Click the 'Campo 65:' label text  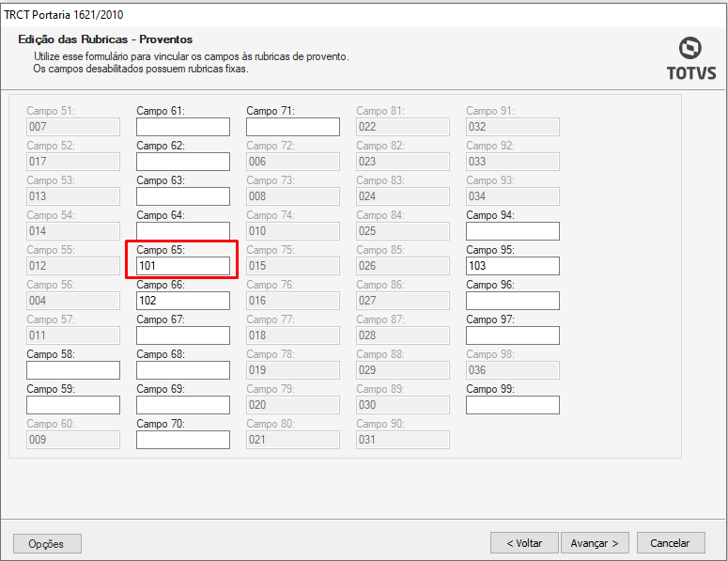[161, 250]
